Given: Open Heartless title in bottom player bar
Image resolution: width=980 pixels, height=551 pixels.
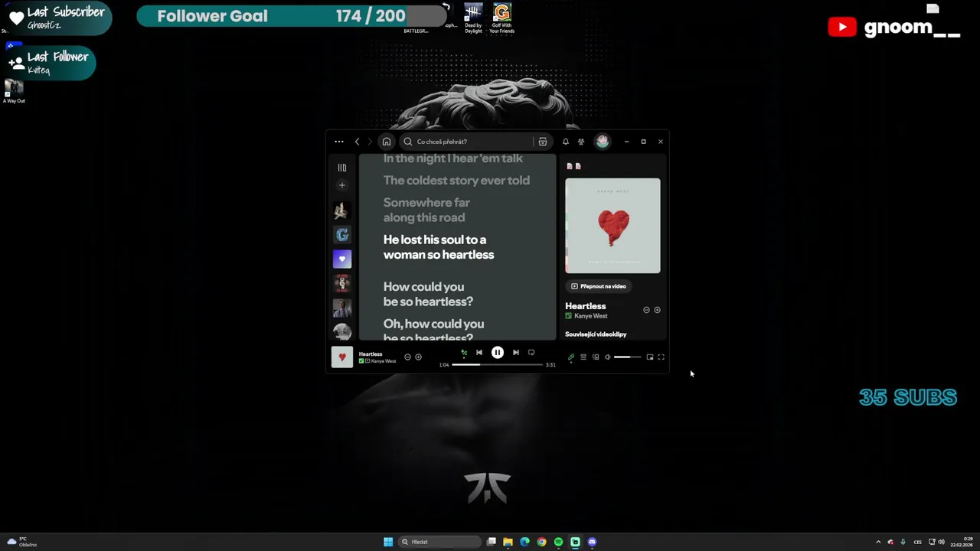Looking at the screenshot, I should (371, 354).
